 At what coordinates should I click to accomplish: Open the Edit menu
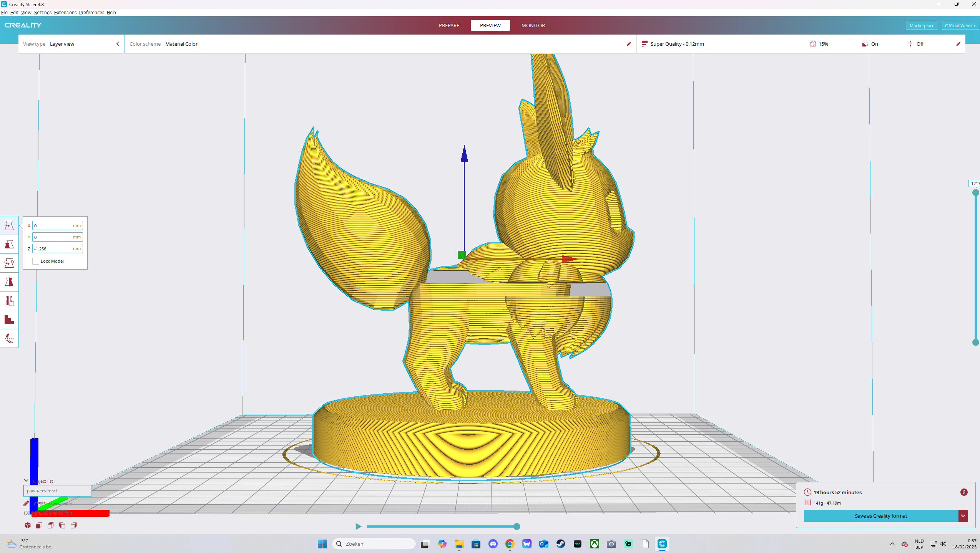[x=14, y=13]
